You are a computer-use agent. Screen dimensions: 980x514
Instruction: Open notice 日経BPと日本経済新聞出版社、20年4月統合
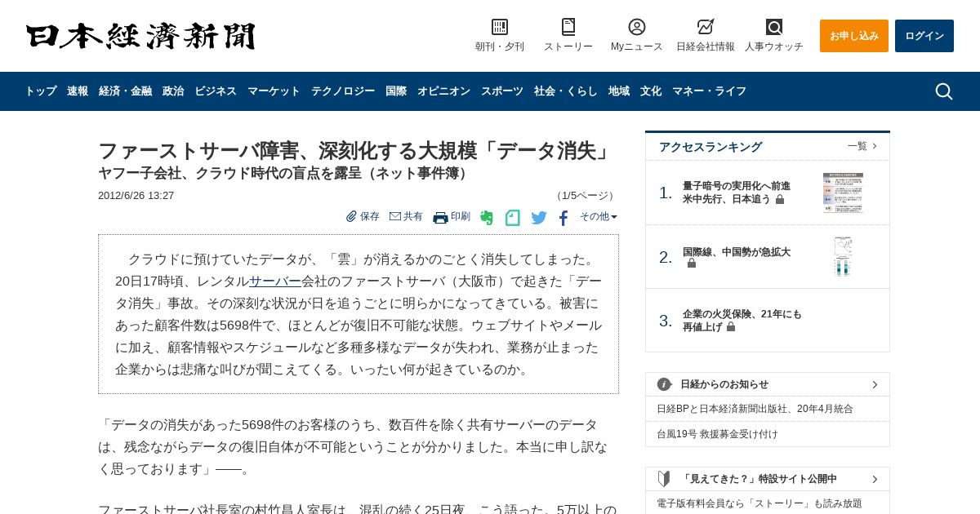click(755, 409)
